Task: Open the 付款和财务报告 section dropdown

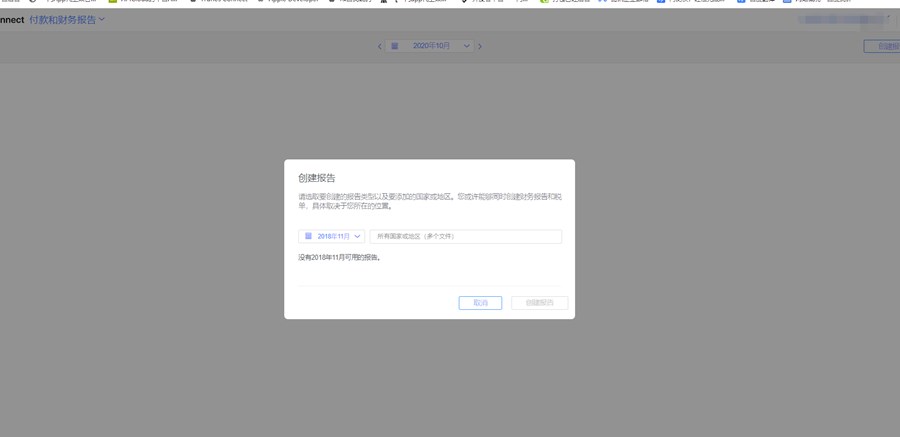Action: 67,20
